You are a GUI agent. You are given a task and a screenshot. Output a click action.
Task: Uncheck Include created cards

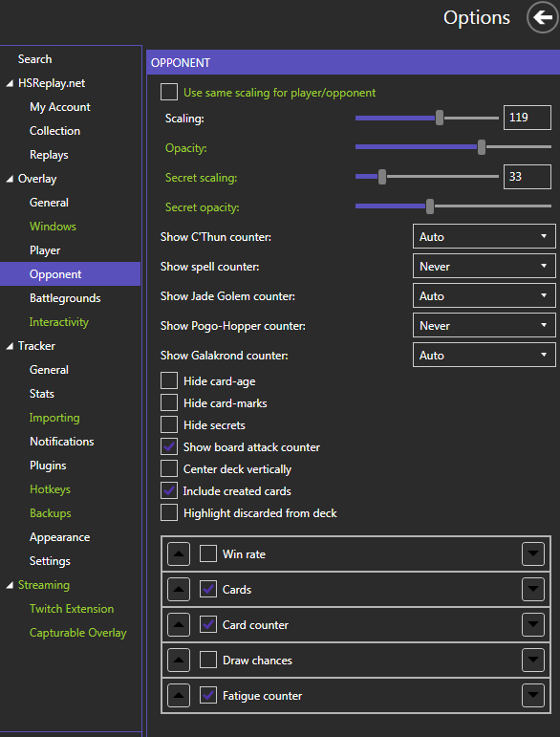click(x=169, y=491)
